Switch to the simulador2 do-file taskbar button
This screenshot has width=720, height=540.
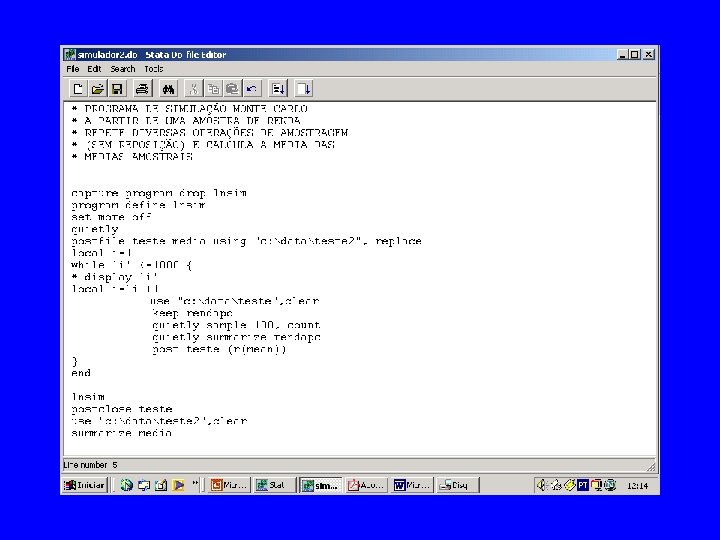click(320, 485)
